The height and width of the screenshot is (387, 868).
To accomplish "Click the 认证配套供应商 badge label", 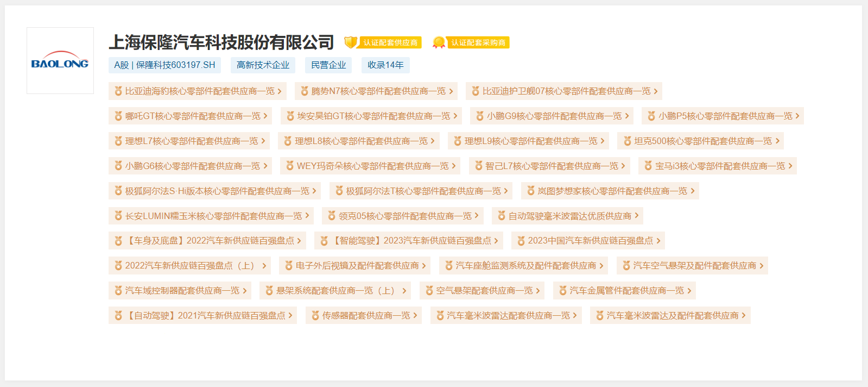I will 390,42.
